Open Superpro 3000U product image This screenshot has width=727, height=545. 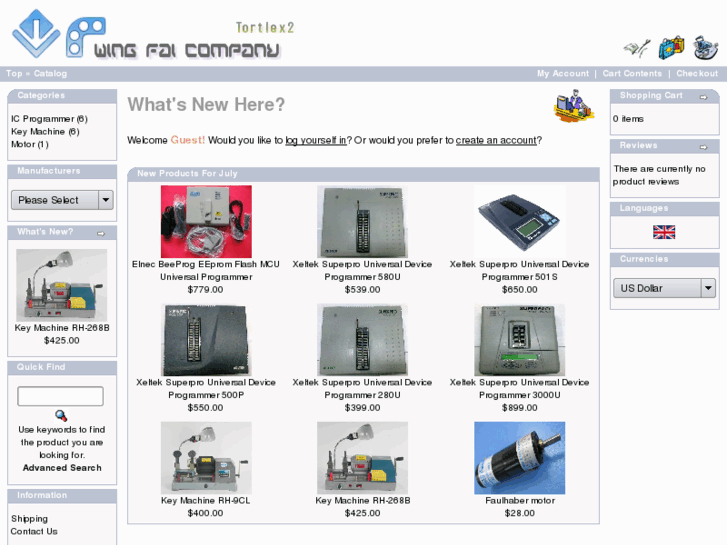point(520,340)
